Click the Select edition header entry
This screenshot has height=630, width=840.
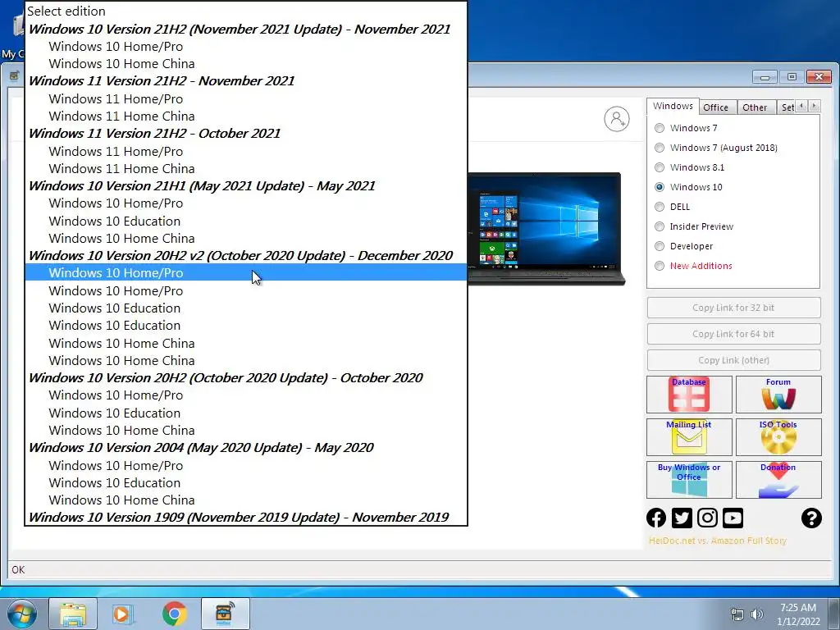pos(246,11)
